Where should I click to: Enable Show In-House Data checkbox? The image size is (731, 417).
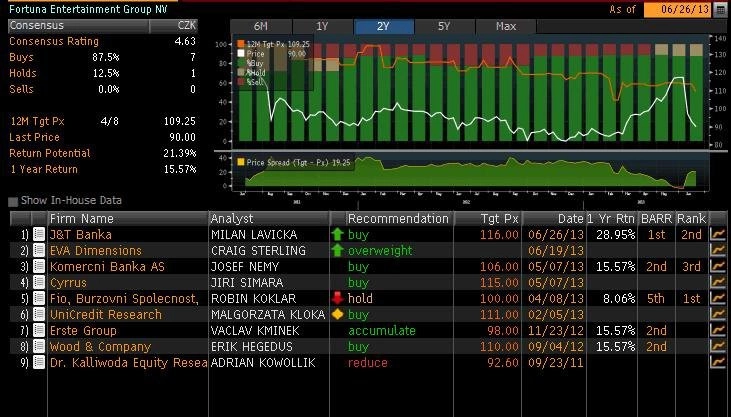13,202
